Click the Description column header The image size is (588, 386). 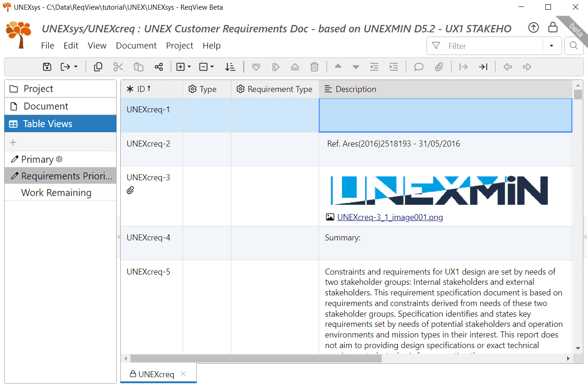446,89
